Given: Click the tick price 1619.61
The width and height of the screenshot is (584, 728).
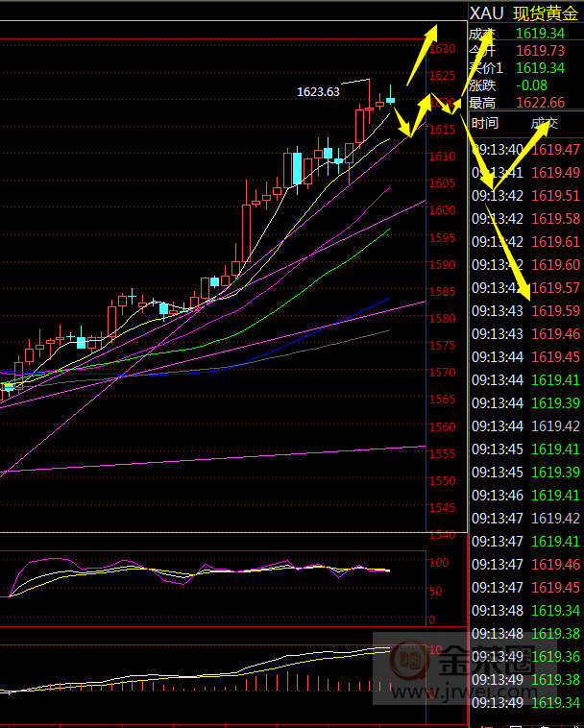Looking at the screenshot, I should point(556,241).
